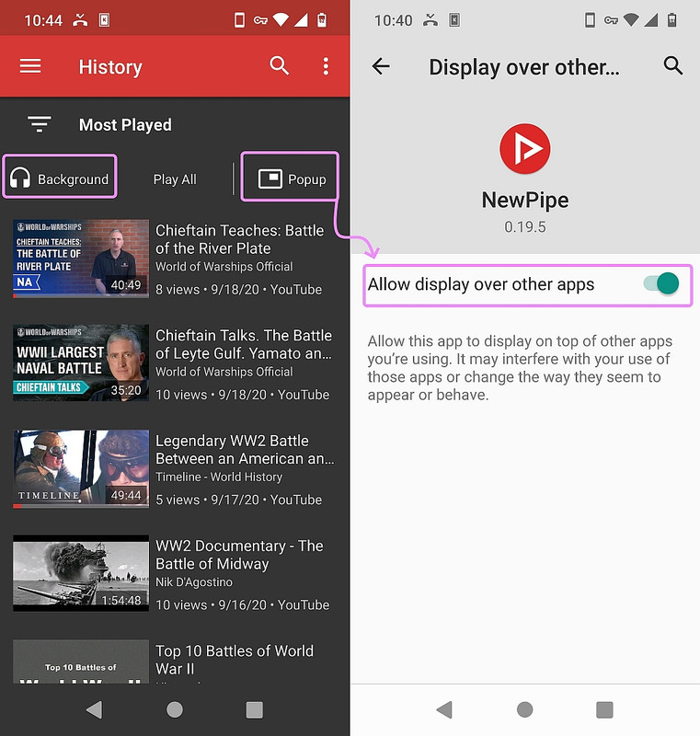This screenshot has width=700, height=736.
Task: Tap the Popup text label
Action: 307,179
